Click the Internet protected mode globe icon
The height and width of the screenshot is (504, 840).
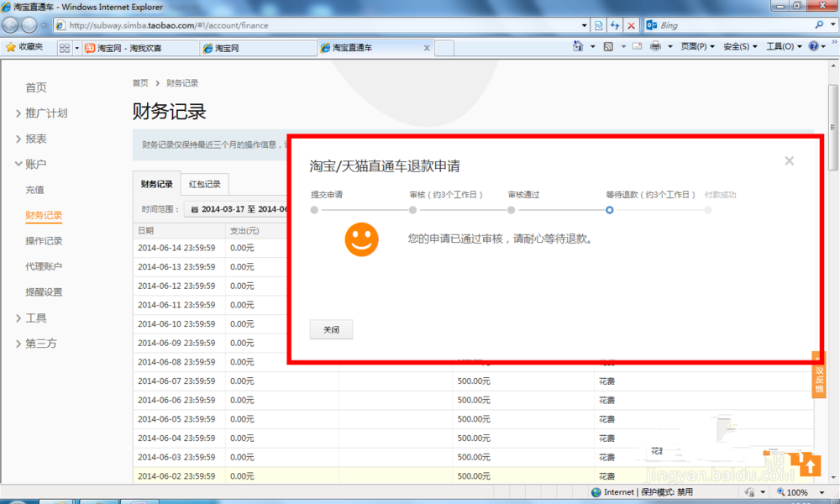(596, 491)
